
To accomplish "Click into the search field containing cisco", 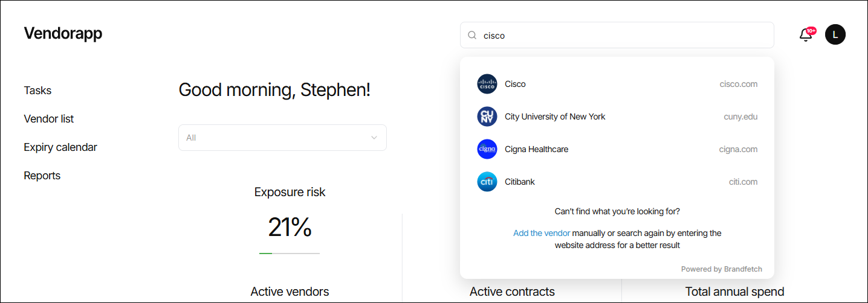I will [x=617, y=35].
